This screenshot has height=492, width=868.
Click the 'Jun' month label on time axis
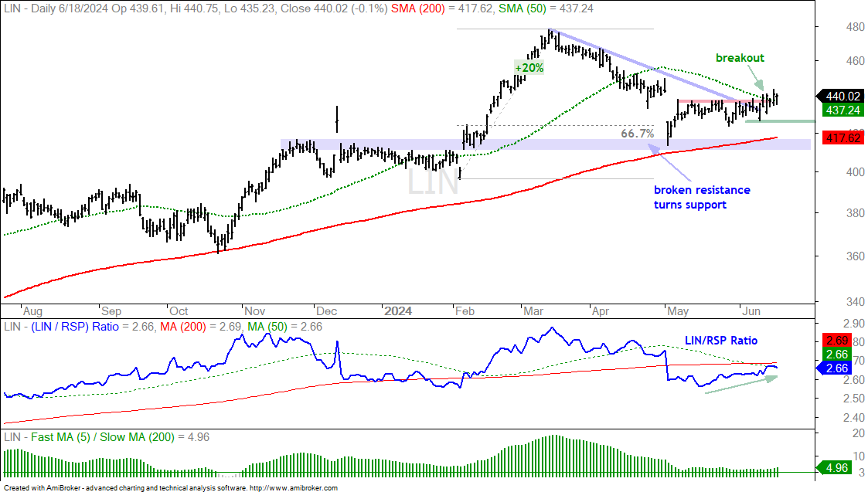(751, 311)
